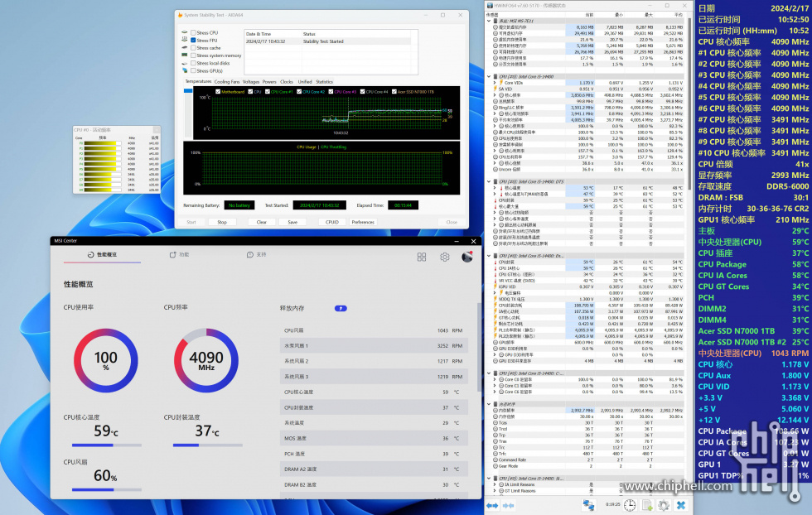
Task: Click the Stress GPU(s) icon in AIDA64
Action: [184, 70]
